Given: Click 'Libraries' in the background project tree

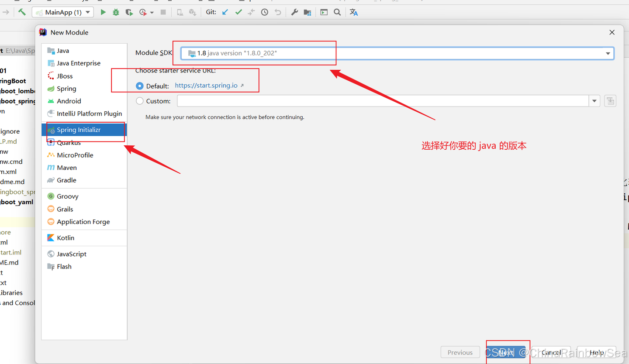Looking at the screenshot, I should click(11, 293).
